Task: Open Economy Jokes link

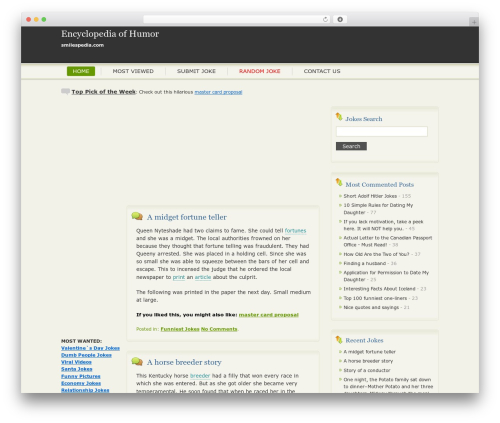Action: 81,383
